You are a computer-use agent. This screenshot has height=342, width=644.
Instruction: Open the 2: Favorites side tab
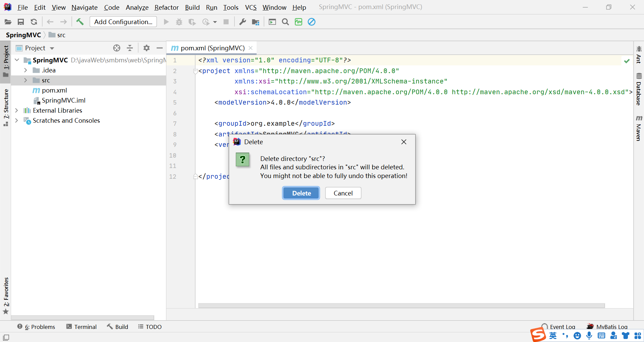point(6,296)
